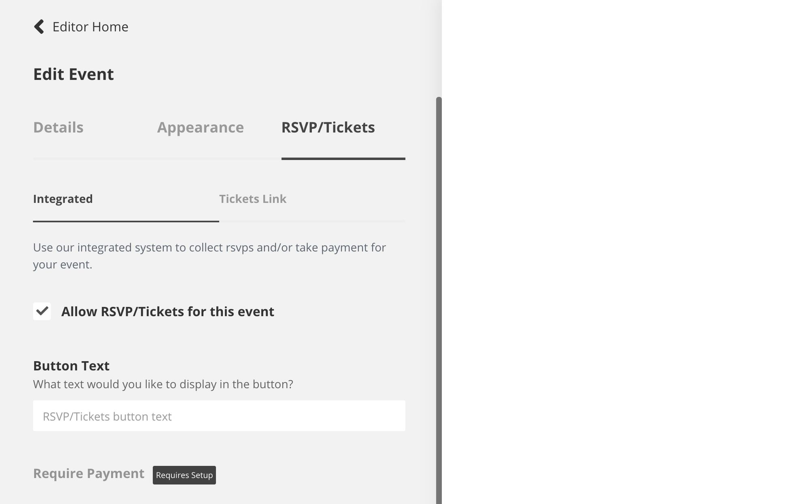Uncheck the Allow RSVP/Tickets checkbox

tap(42, 311)
